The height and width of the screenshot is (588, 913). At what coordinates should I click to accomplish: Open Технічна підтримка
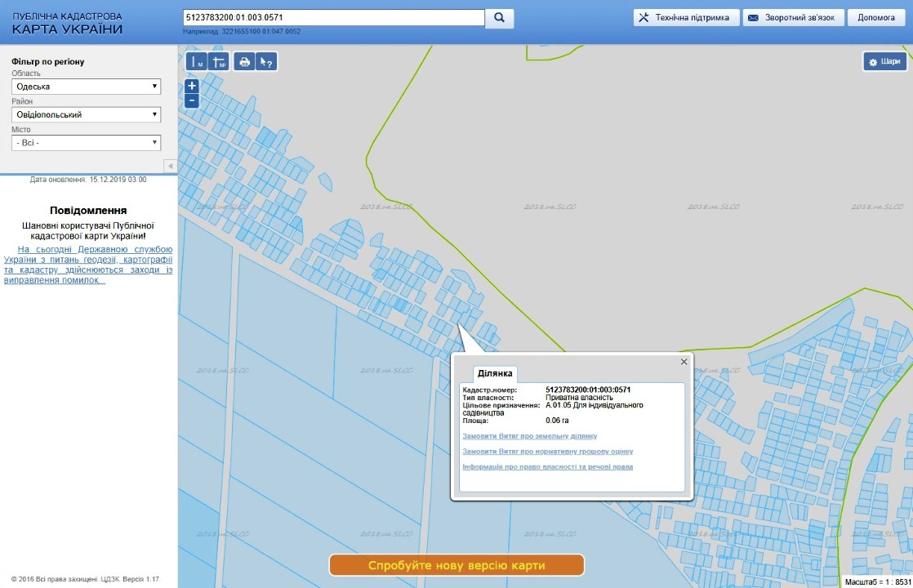686,17
